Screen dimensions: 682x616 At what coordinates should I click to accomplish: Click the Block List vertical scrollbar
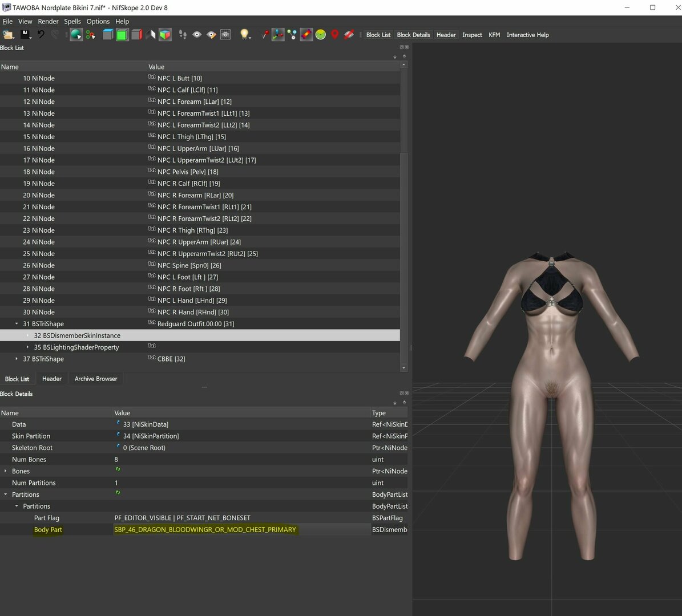point(403,217)
